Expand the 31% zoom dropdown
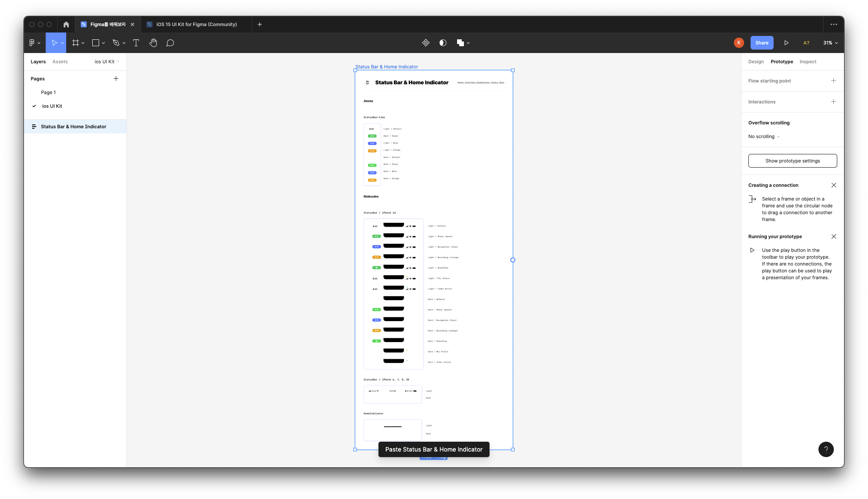868x499 pixels. [830, 43]
